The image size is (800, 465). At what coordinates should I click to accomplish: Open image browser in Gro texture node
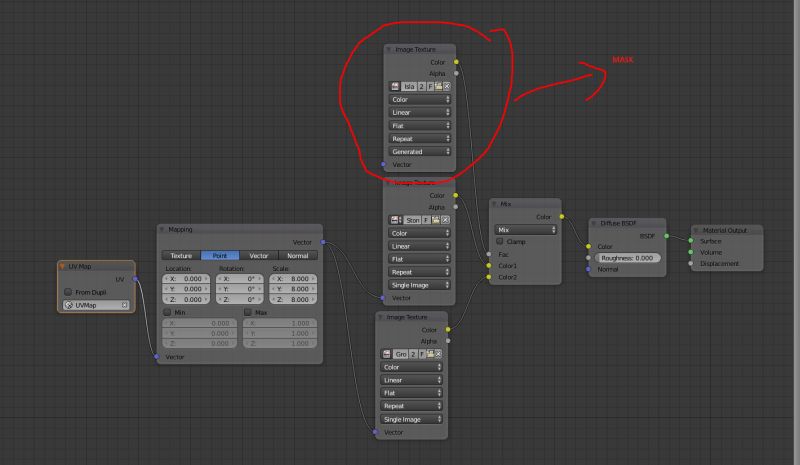387,354
